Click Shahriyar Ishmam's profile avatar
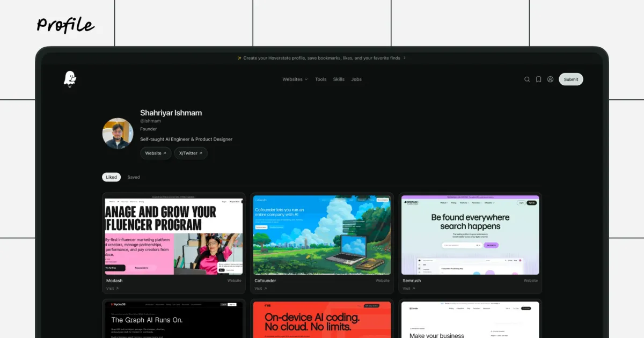The image size is (644, 338). tap(118, 134)
